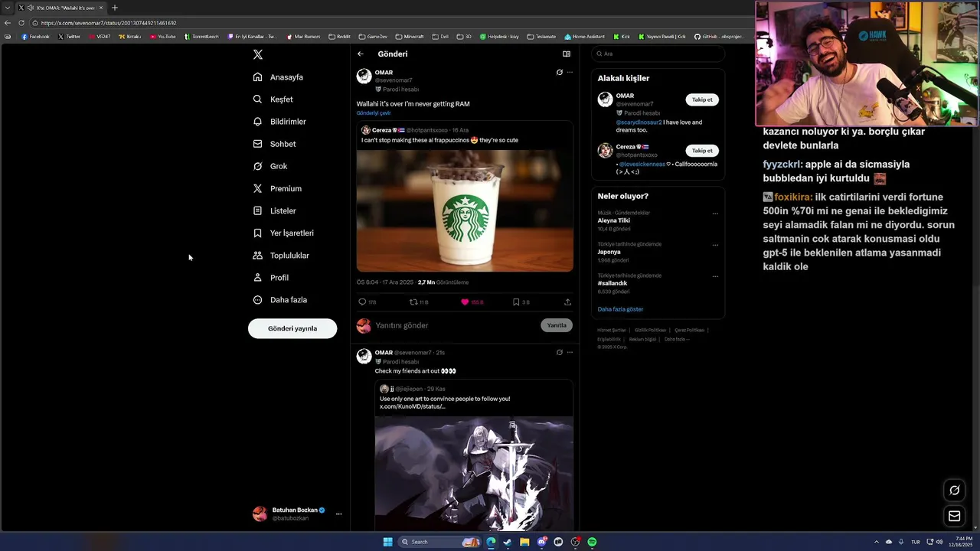Open Gizlilik Politikası footer link
980x551 pixels.
coord(650,330)
